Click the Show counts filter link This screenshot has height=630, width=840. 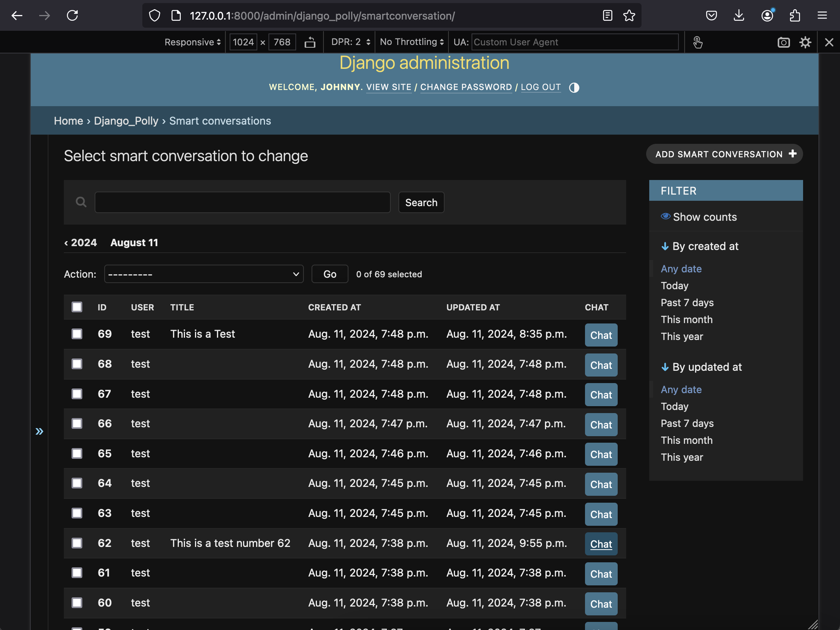coord(704,216)
